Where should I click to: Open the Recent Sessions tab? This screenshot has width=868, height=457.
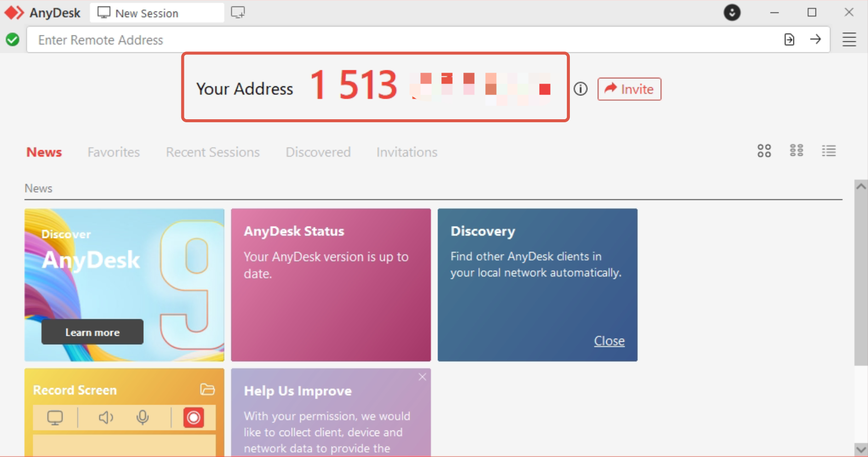pos(212,152)
